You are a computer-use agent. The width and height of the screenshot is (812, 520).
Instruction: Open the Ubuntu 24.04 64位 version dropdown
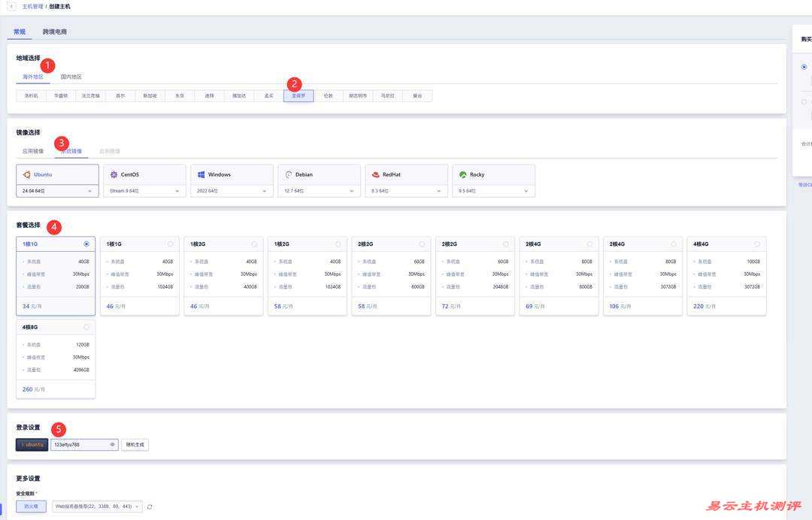click(57, 191)
